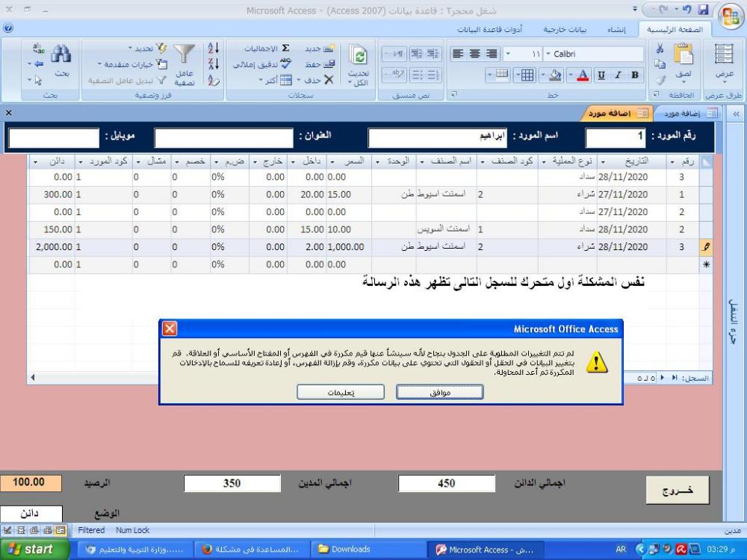Click the Font Color red A swatch

582,75
